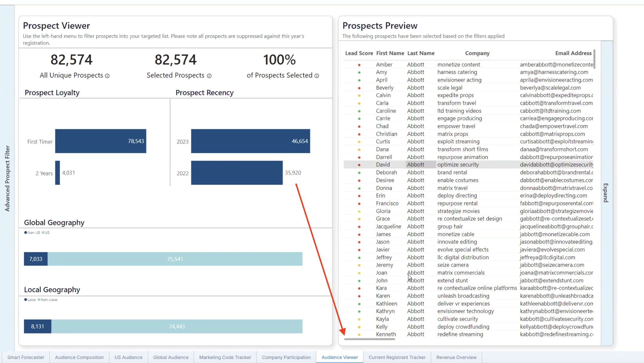Screen dimensions: 644x363
Task: Click info icon beside Selected Prospects
Action: (x=209, y=76)
